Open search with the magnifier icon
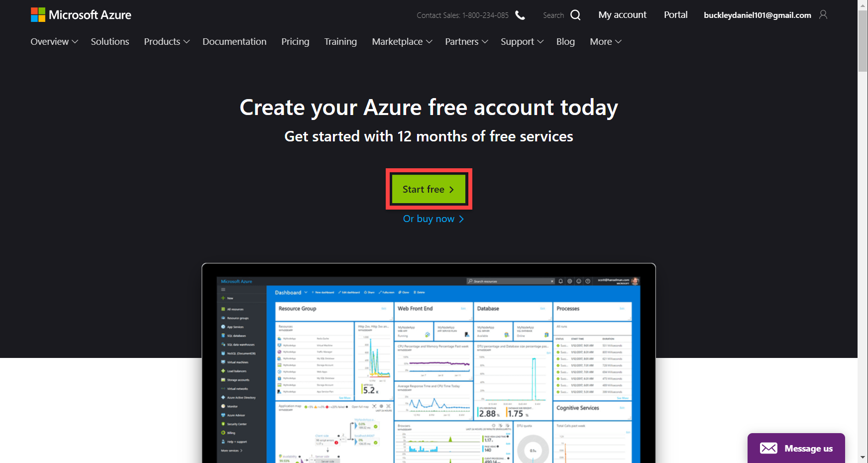The image size is (868, 463). tap(575, 15)
